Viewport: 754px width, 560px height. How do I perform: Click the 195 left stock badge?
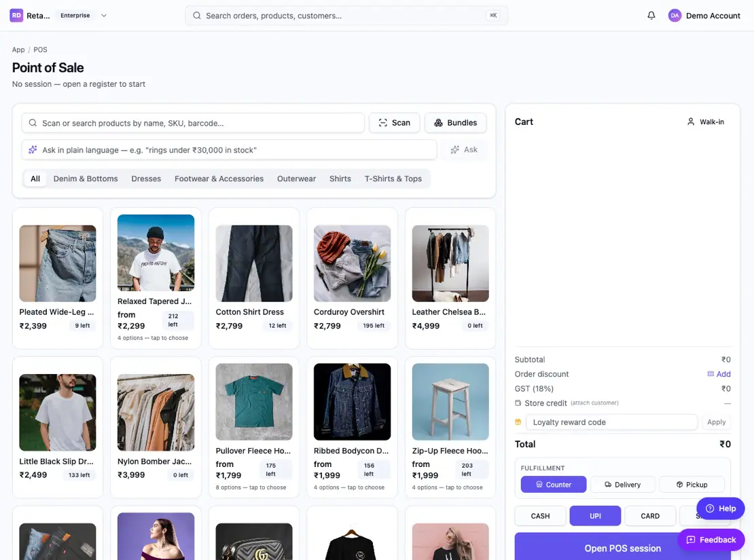[x=374, y=325]
